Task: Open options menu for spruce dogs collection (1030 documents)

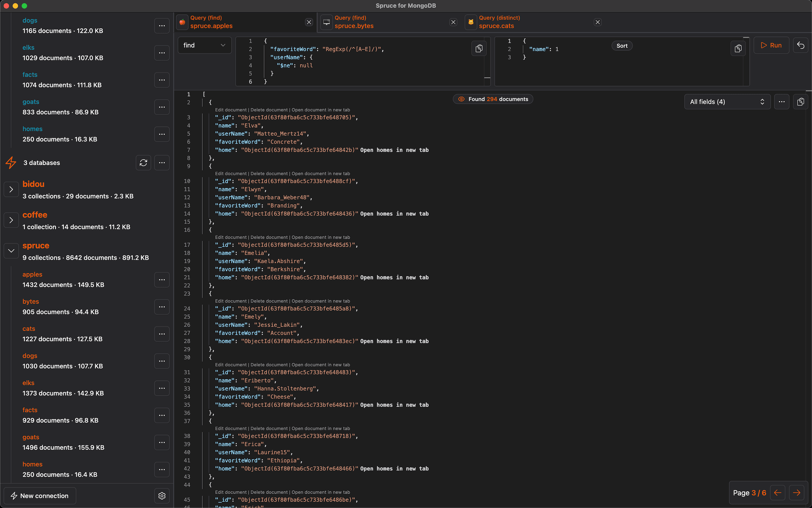Action: click(x=162, y=361)
